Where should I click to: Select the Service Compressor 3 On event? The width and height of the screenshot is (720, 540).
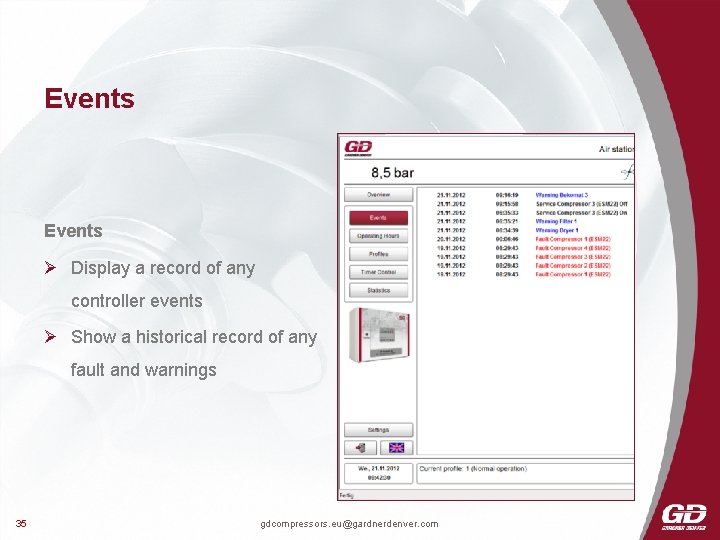pyautogui.click(x=532, y=213)
